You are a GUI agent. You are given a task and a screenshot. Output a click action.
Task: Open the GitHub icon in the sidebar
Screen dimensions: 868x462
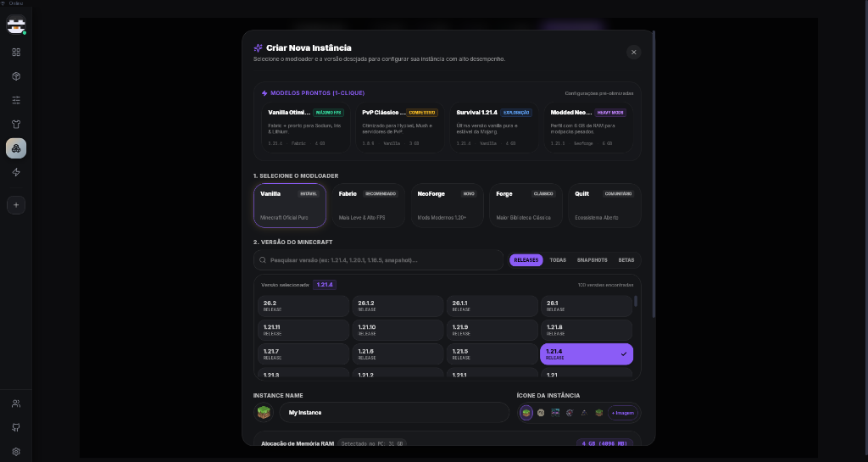(x=16, y=427)
